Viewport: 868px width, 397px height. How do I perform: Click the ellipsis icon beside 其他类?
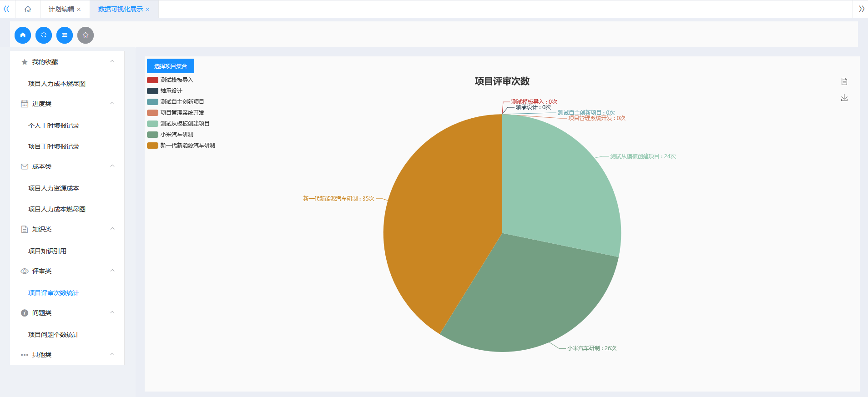(x=25, y=355)
